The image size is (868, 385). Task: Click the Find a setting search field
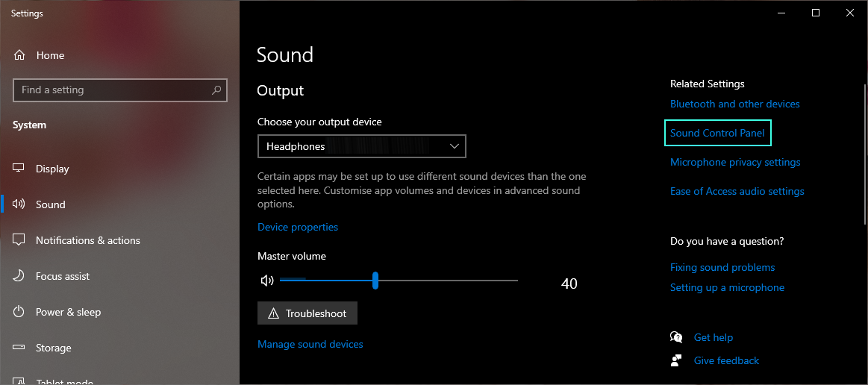112,90
